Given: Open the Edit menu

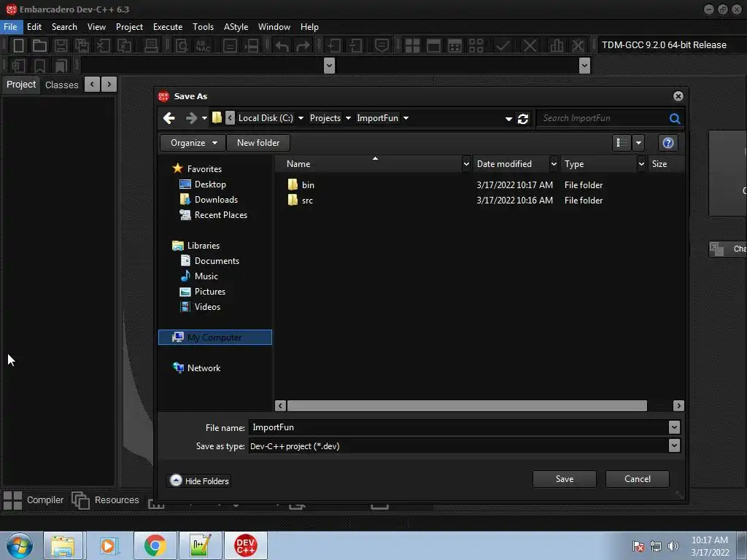Looking at the screenshot, I should [x=34, y=27].
